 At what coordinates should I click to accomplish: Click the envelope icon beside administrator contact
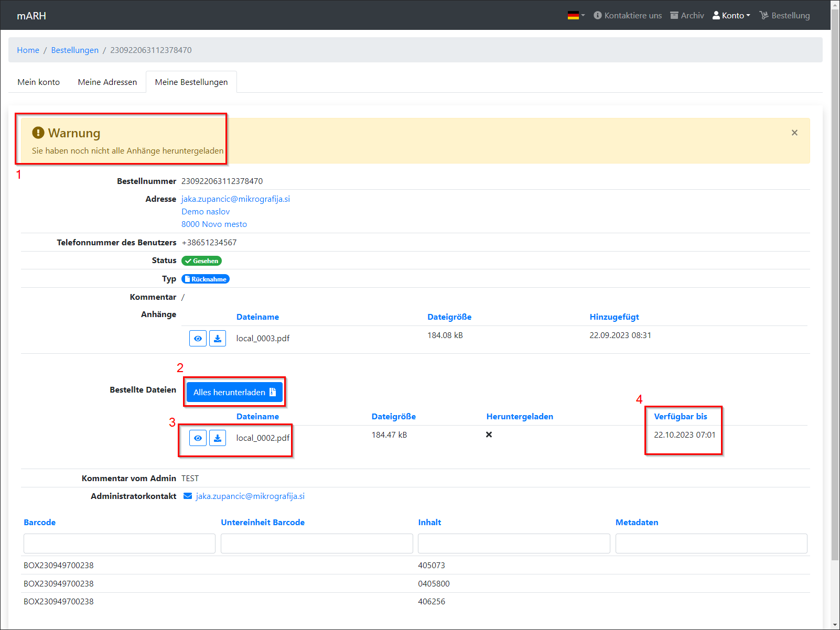[188, 496]
